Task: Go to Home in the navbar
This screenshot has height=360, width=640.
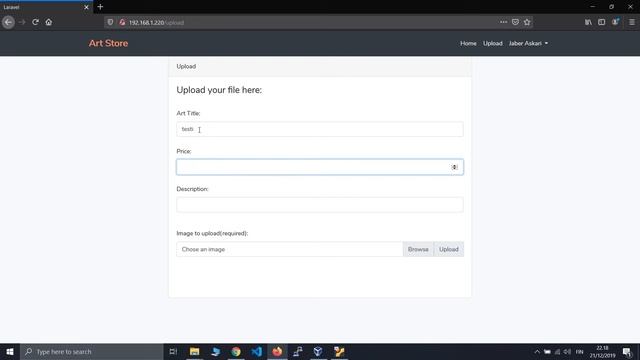Action: pyautogui.click(x=468, y=43)
